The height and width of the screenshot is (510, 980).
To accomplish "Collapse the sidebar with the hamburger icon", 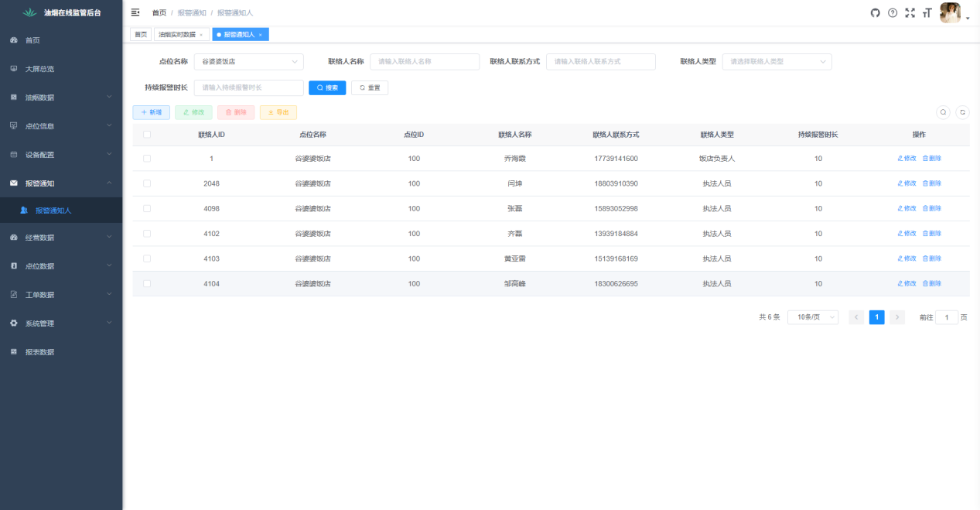I will 135,12.
